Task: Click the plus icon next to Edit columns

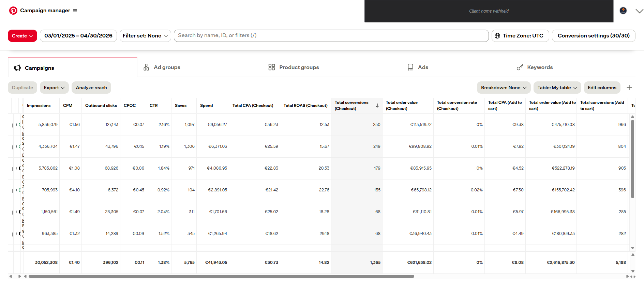Action: 629,88
